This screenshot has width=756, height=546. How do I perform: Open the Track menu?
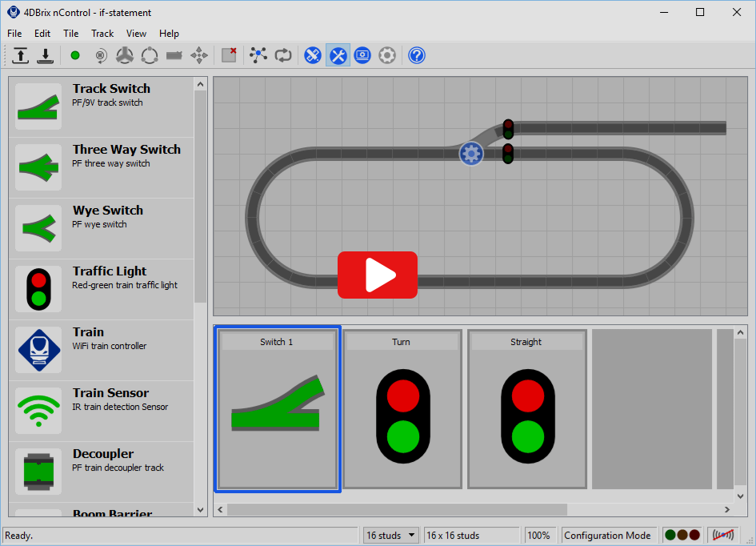[102, 34]
